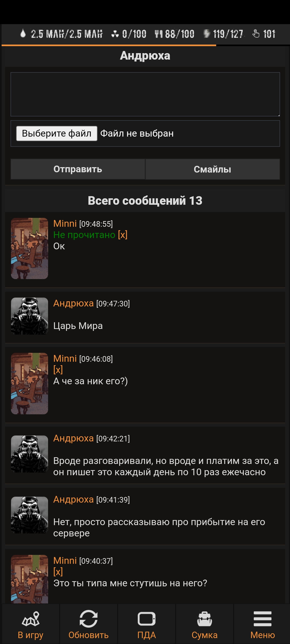Delete Minni's 09:46:08 message with [x]
The height and width of the screenshot is (644, 290).
pos(58,370)
